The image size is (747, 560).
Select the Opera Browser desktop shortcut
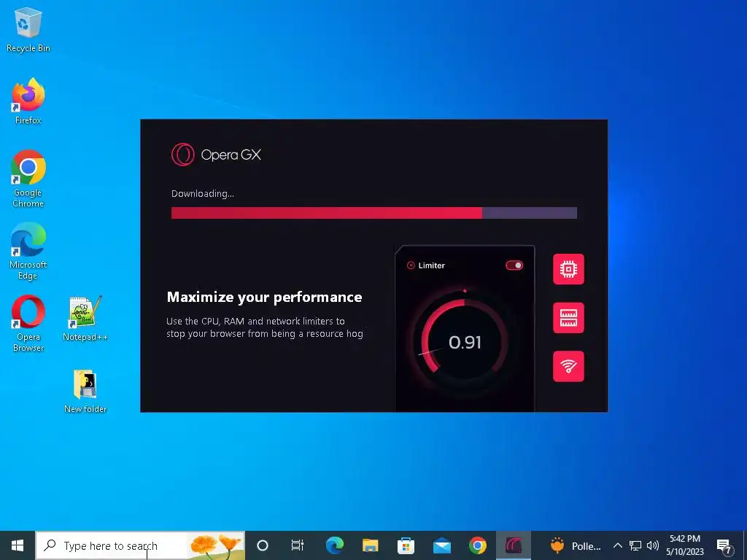[28, 324]
